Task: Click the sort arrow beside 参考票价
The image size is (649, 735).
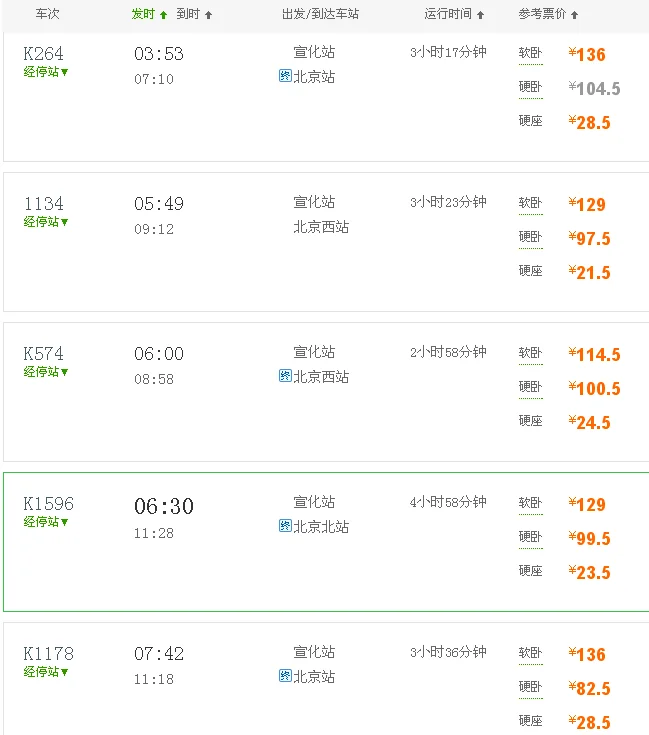Action: 574,15
